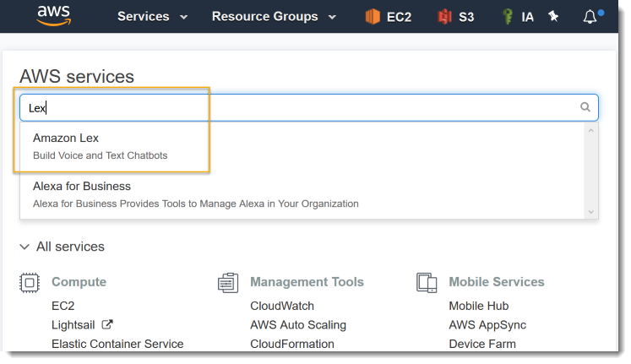Expand the Services dropdown arrow
Image resolution: width=631 pixels, height=364 pixels.
(183, 17)
